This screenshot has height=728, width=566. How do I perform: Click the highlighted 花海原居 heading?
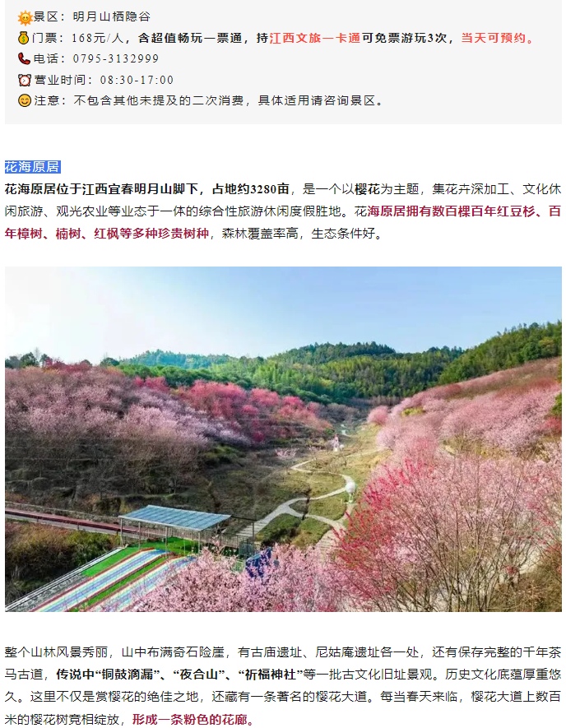(x=33, y=167)
